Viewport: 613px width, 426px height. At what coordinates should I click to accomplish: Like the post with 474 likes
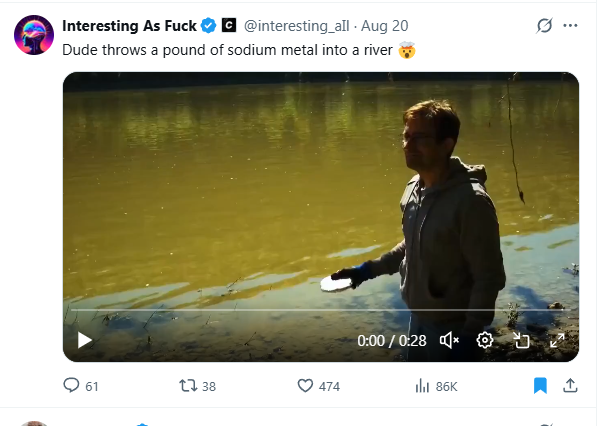306,385
